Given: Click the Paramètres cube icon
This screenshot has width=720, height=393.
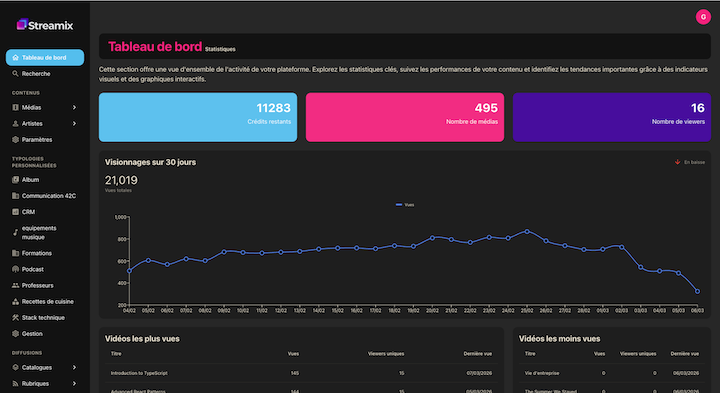Looking at the screenshot, I should [x=16, y=140].
